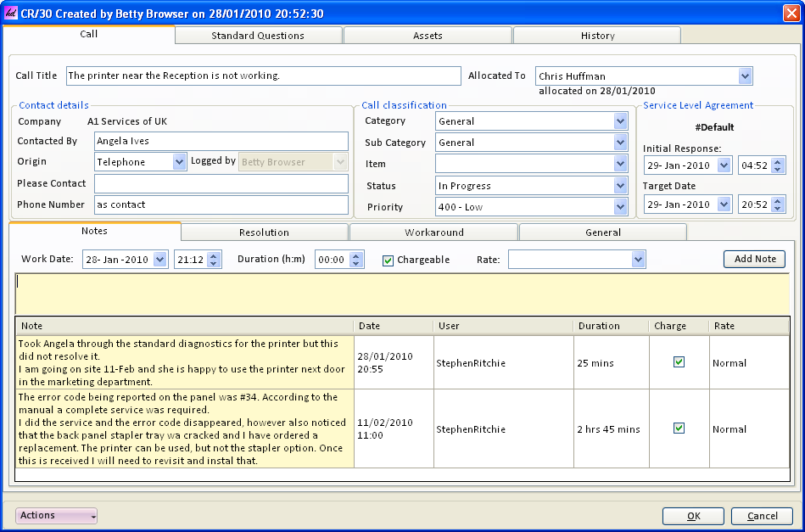Viewport: 805px width, 532px height.
Task: Open the Target Date date picker
Action: 724,204
